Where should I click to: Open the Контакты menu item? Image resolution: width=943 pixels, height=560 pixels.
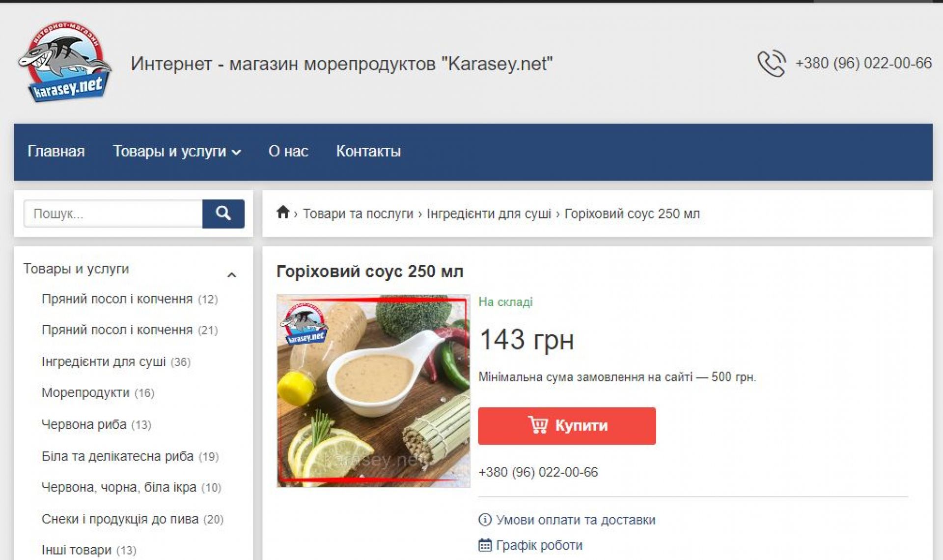click(x=368, y=151)
